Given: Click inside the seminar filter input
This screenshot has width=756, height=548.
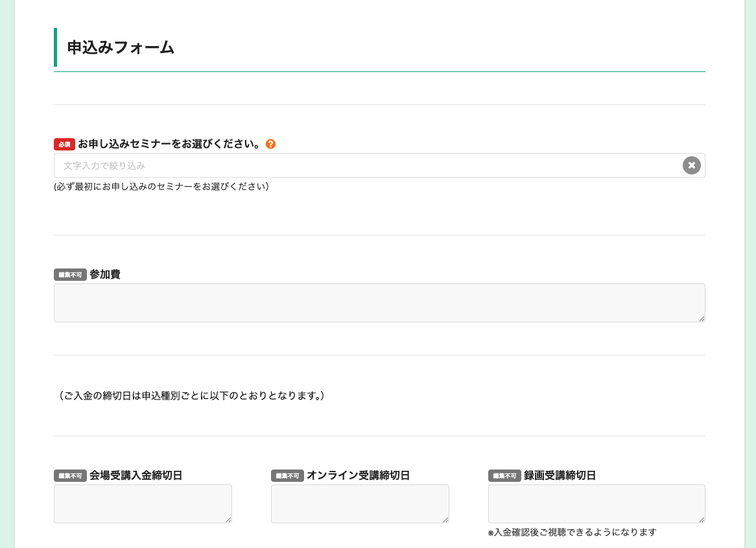Looking at the screenshot, I should (x=195, y=165).
